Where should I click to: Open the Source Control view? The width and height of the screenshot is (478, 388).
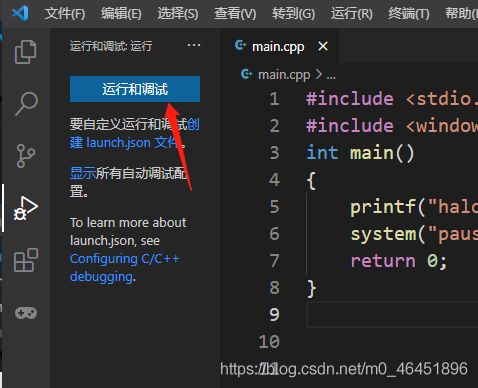(x=25, y=156)
